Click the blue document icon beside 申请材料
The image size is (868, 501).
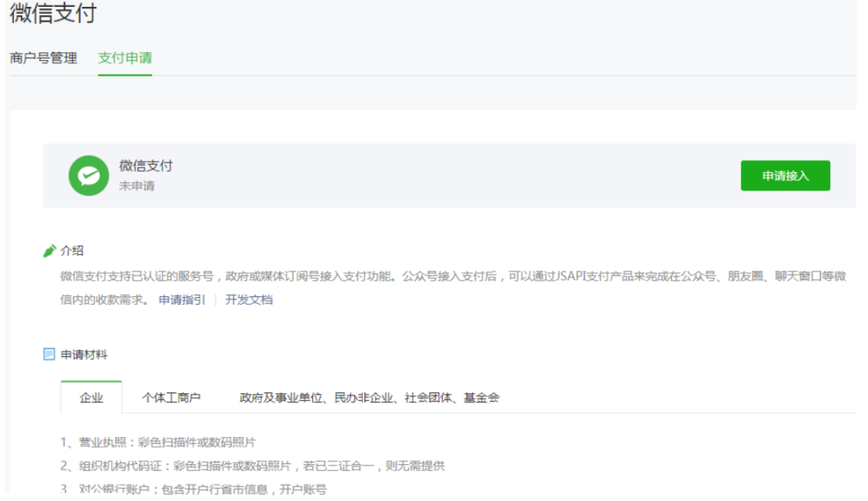pyautogui.click(x=49, y=355)
